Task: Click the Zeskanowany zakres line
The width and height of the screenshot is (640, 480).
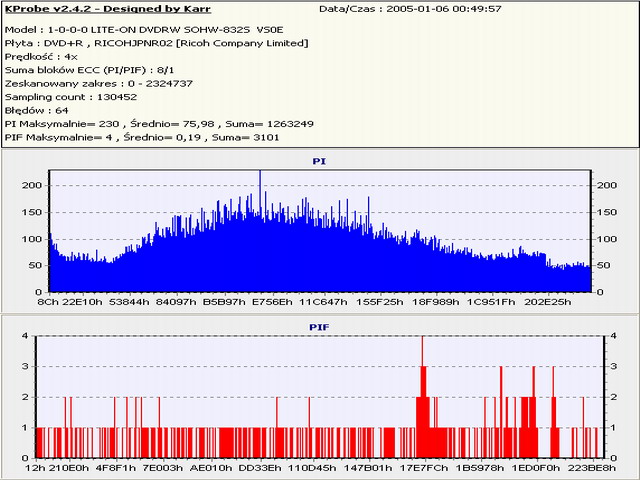Action: 98,84
